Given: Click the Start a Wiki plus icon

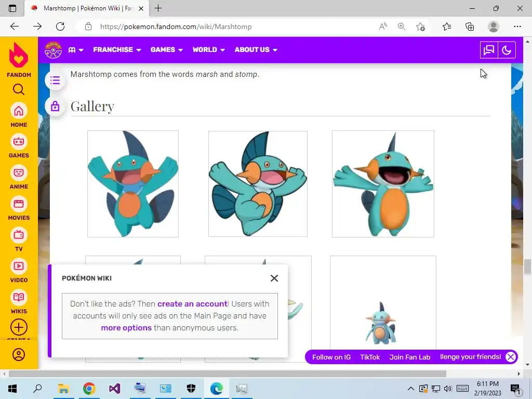Looking at the screenshot, I should click(19, 327).
